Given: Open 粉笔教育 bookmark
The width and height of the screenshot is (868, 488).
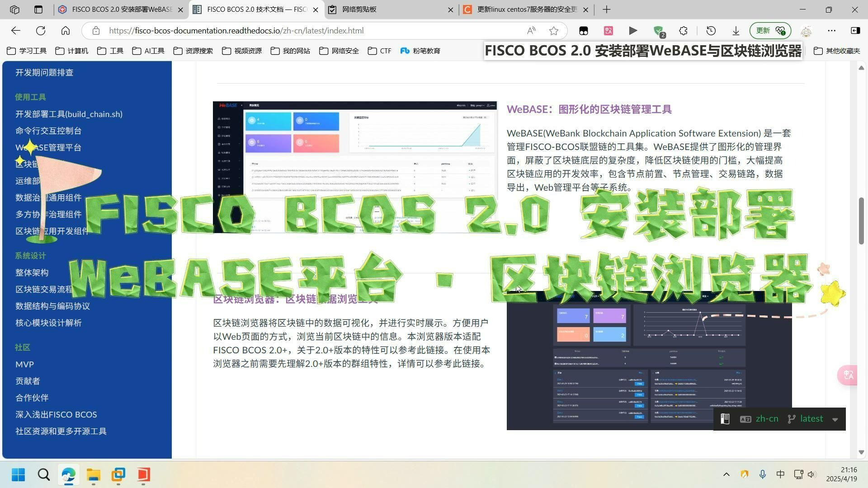Looking at the screenshot, I should pyautogui.click(x=420, y=51).
